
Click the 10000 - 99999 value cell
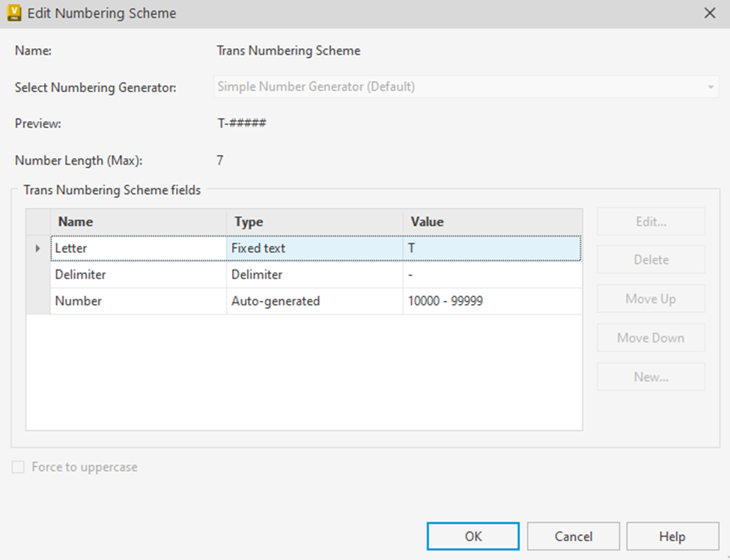[x=492, y=301]
